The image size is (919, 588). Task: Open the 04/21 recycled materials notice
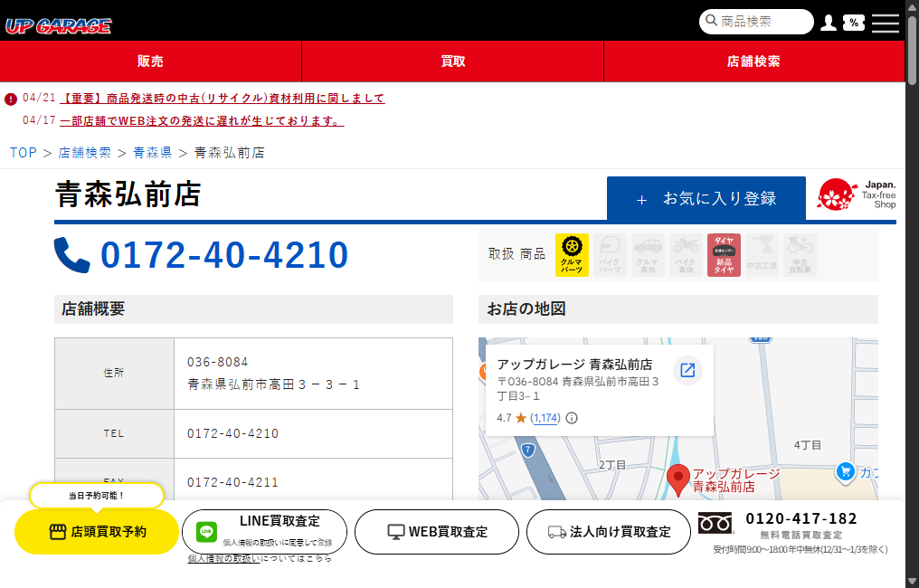coord(223,99)
